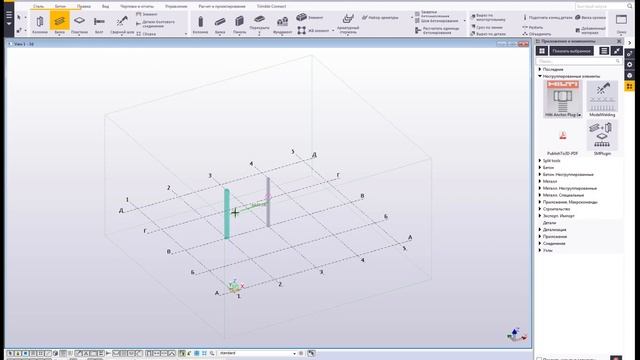Open the top side pane icon

tap(629, 53)
